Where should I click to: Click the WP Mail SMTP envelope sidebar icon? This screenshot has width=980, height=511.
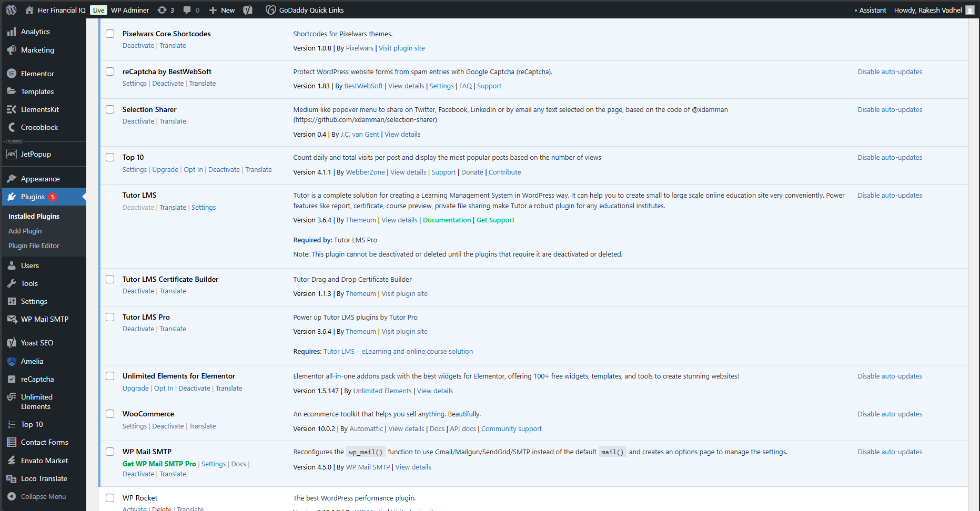[12, 319]
